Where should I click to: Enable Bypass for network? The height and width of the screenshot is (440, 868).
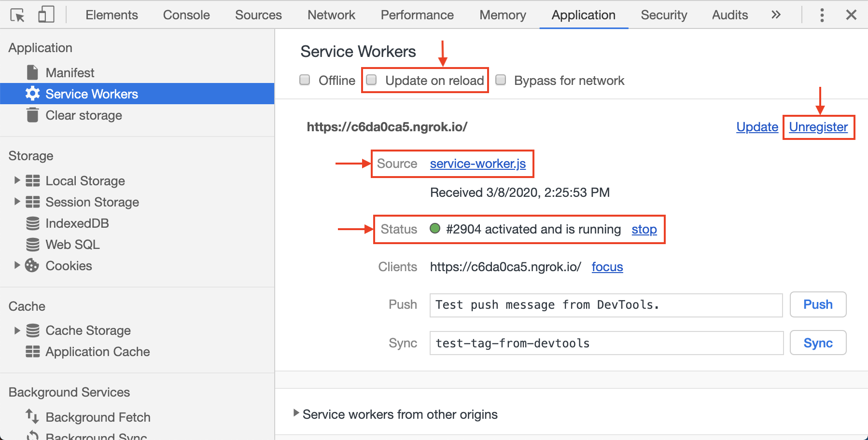pyautogui.click(x=501, y=80)
